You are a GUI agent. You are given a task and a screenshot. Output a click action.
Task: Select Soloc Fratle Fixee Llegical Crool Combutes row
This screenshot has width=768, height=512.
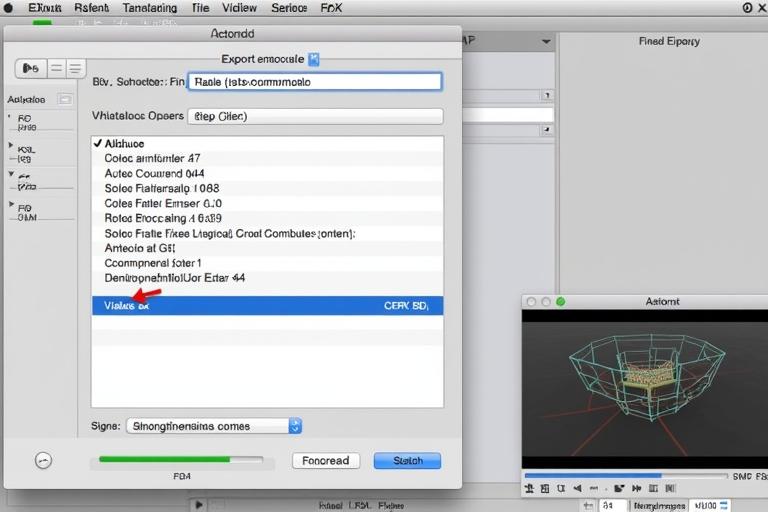(267, 233)
